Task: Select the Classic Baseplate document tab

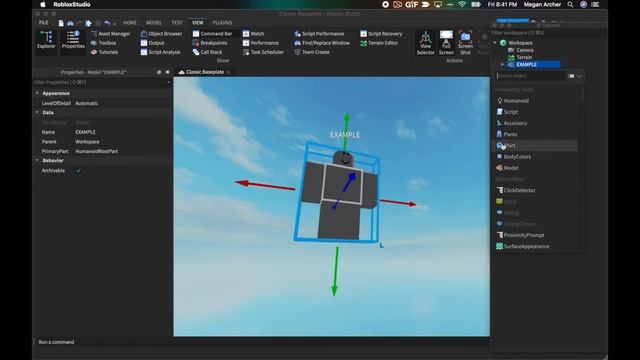Action: coord(204,72)
